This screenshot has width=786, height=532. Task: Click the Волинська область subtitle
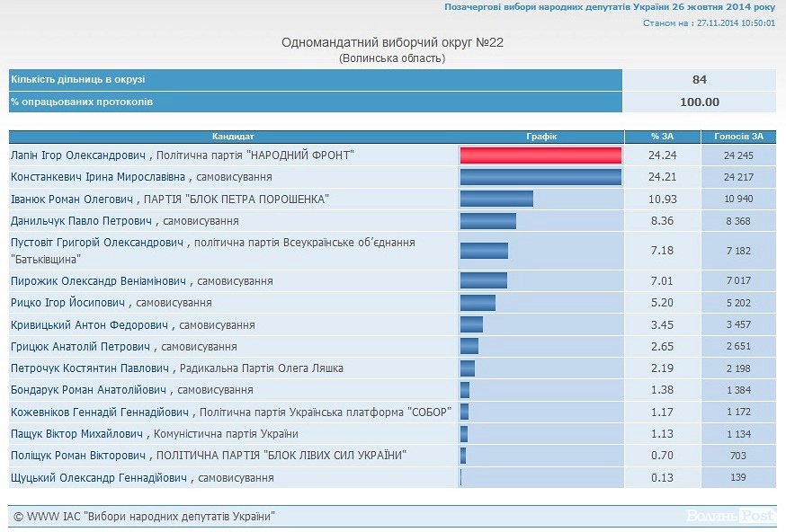click(392, 58)
